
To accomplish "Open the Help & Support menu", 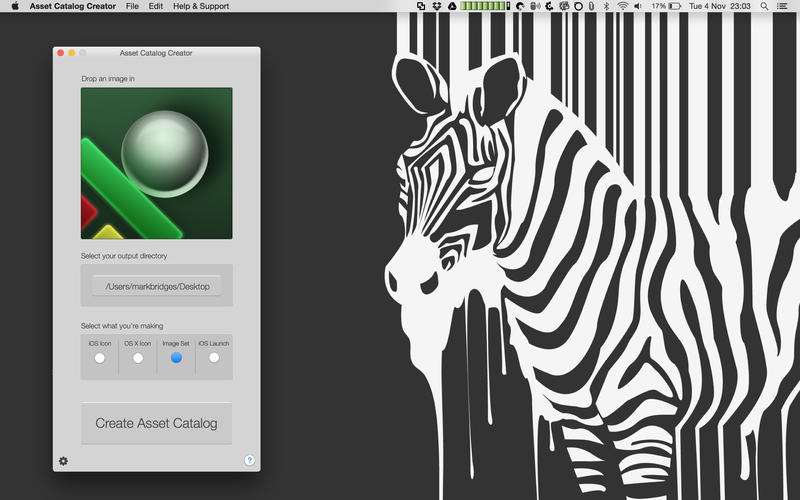I will coord(202,6).
